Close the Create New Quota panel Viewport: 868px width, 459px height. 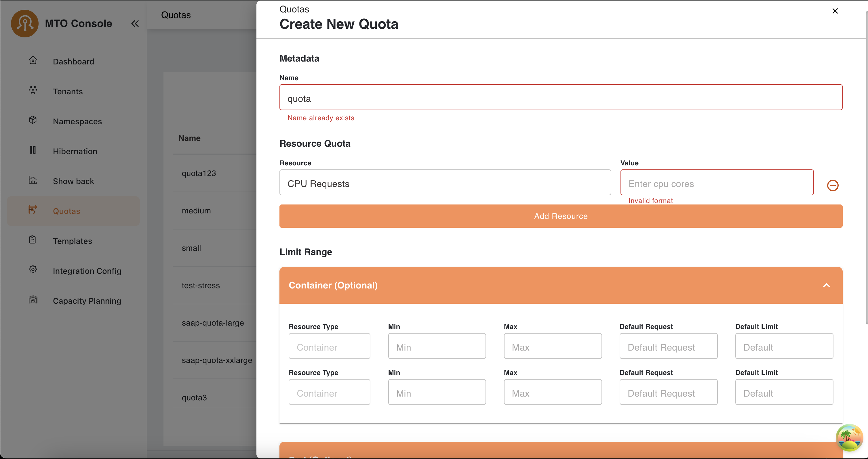[835, 11]
